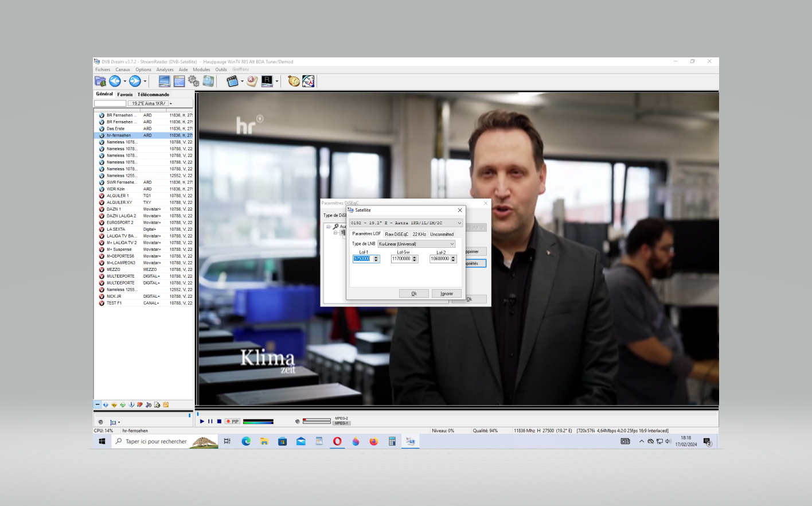This screenshot has width=812, height=506.
Task: Toggle the PIP record button
Action: pos(232,422)
